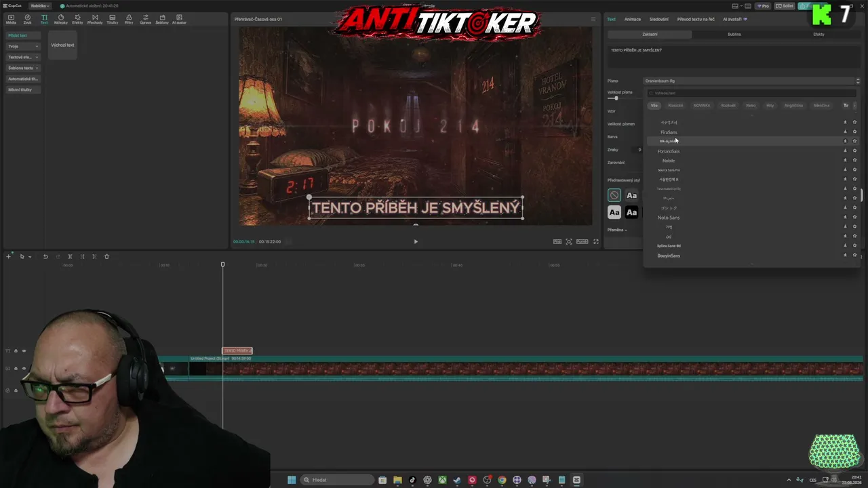Screen dimensions: 868x488
Task: Open the Přechody transitions panel
Action: coord(95,19)
